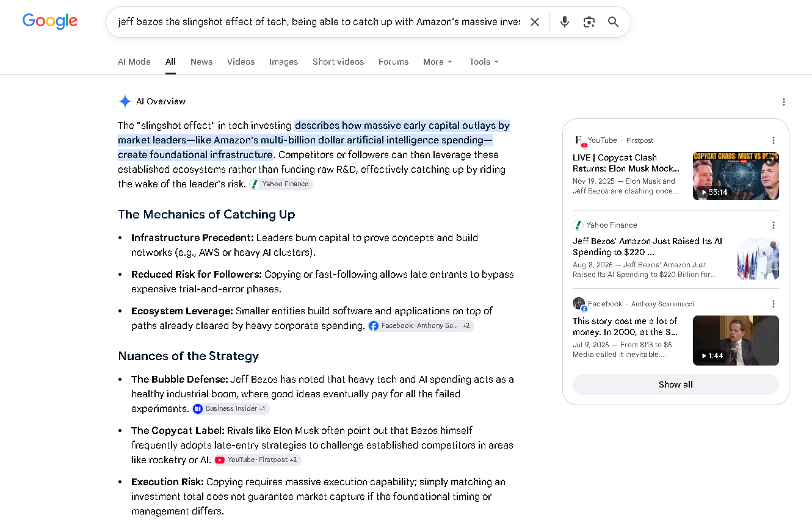
Task: Click the AI Overview label text
Action: (161, 101)
